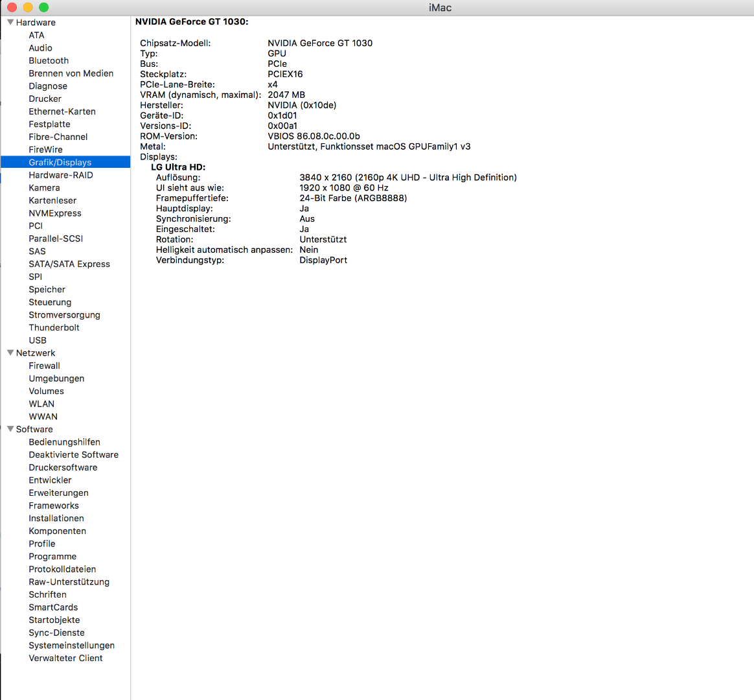Select ATA in the sidebar
The height and width of the screenshot is (700, 754).
point(36,35)
